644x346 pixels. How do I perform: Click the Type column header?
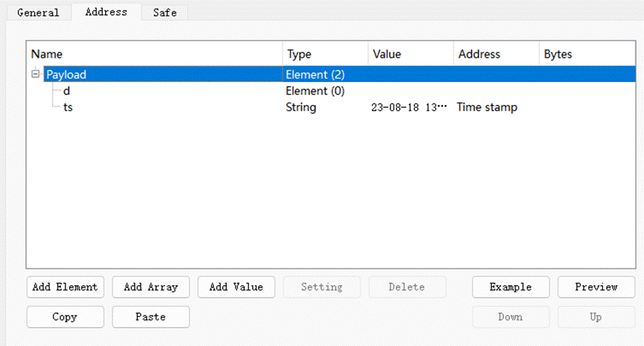[x=324, y=54]
